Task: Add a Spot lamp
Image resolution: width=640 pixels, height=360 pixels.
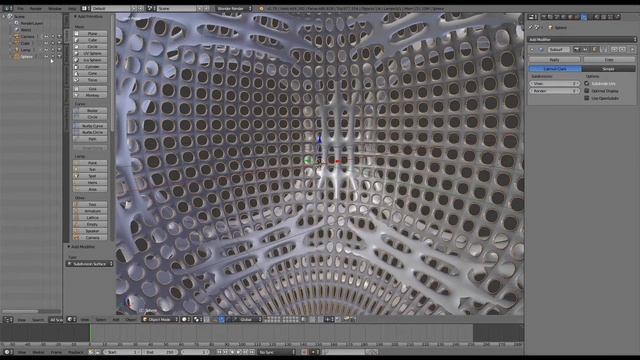Action: (90, 176)
